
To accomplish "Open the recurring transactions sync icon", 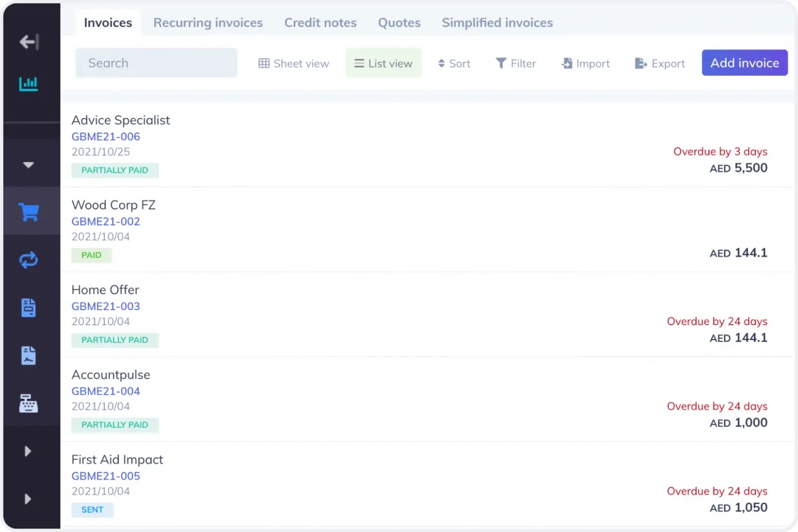I will tap(28, 260).
